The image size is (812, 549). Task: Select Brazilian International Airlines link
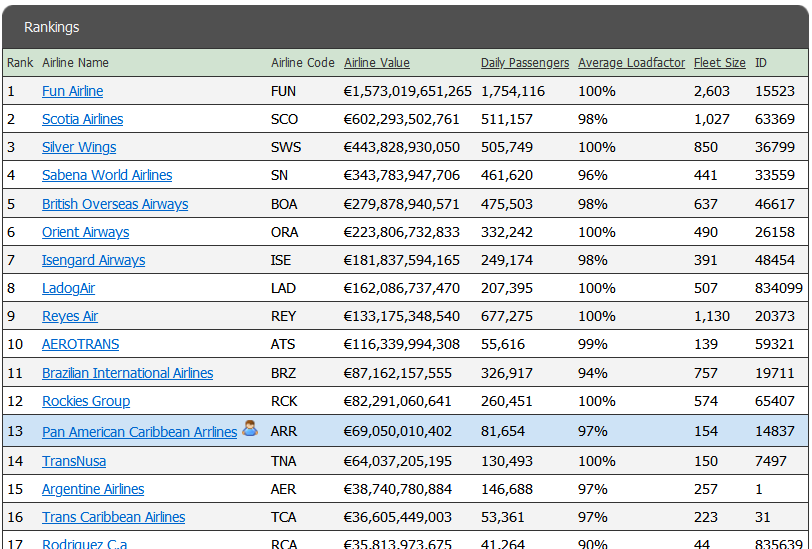pos(127,373)
